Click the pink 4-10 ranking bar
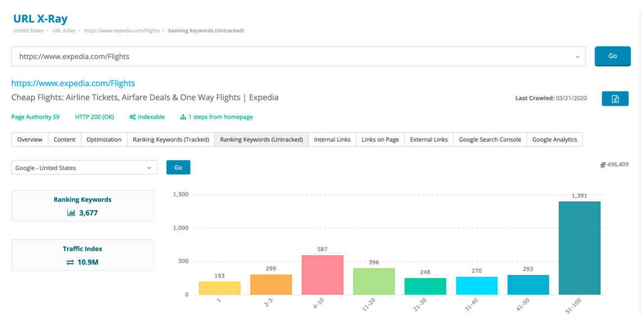Viewport: 644px width, 315px height. pyautogui.click(x=323, y=275)
